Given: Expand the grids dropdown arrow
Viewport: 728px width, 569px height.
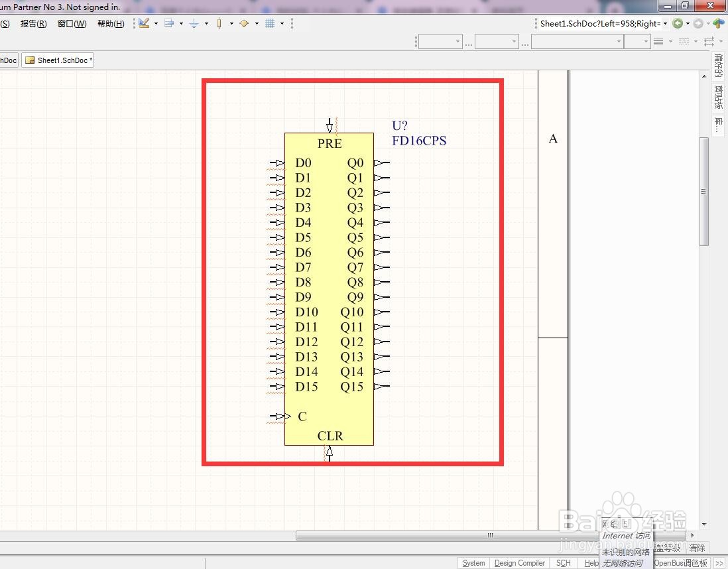Looking at the screenshot, I should pyautogui.click(x=282, y=23).
